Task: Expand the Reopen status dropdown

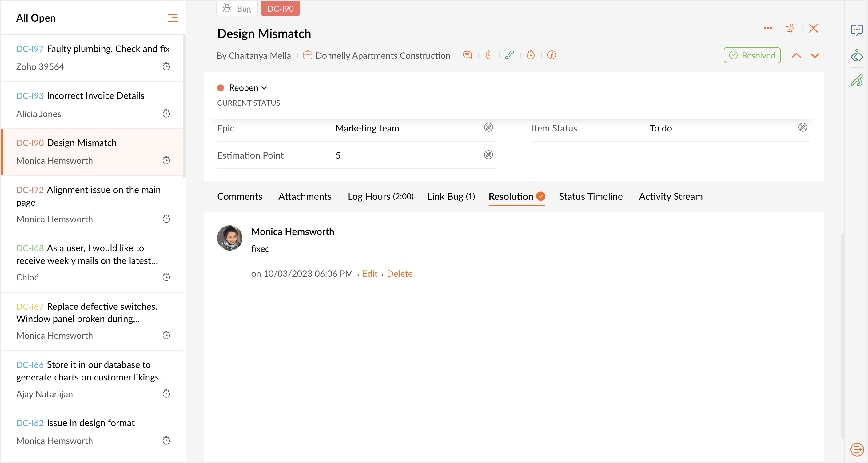Action: pyautogui.click(x=248, y=88)
